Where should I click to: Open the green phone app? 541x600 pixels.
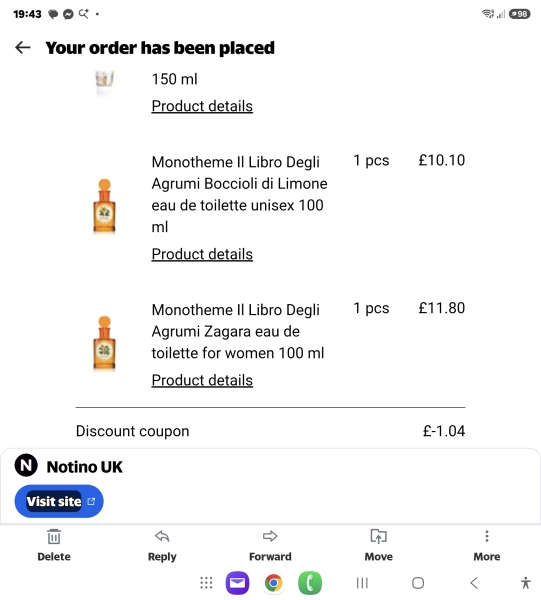[x=310, y=583]
